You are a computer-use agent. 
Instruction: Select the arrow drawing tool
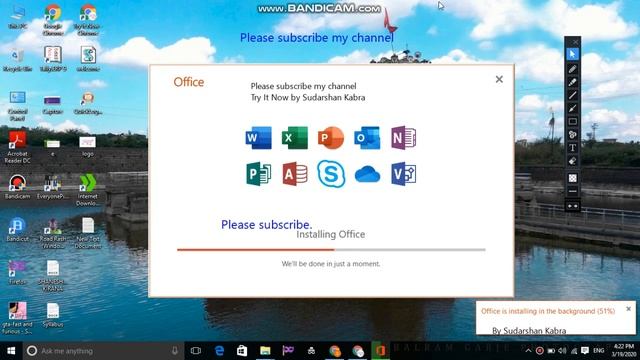(573, 108)
